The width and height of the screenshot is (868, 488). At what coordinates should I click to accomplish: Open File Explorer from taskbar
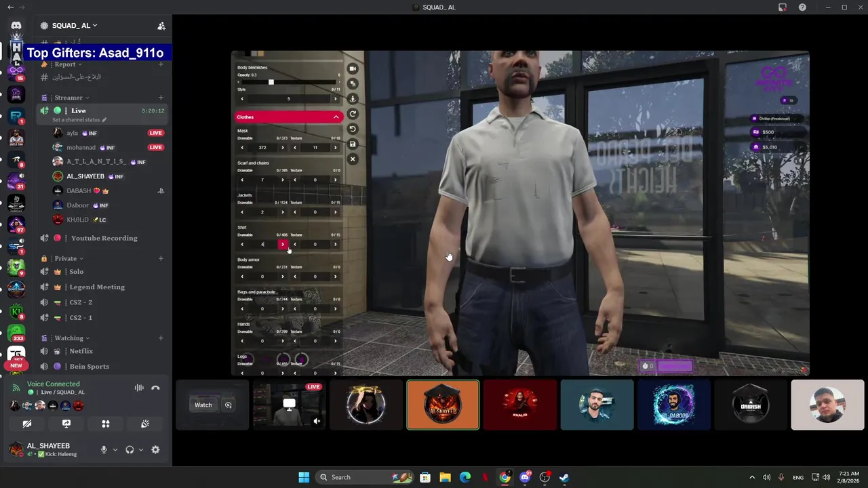[445, 477]
